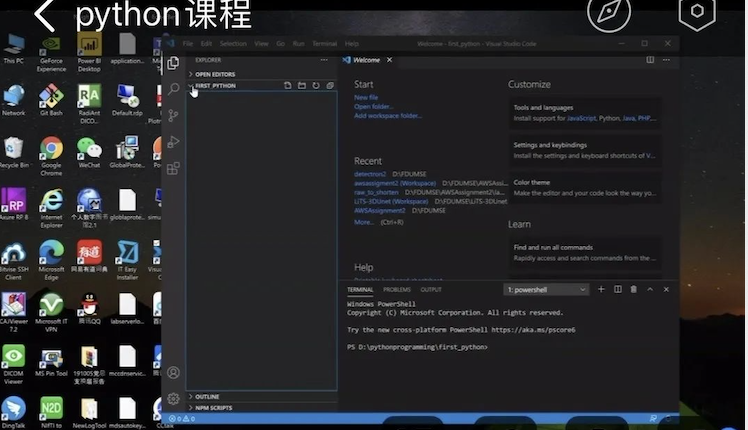The height and width of the screenshot is (430, 748).
Task: Switch to the PROBLEMS panel tab
Action: click(397, 290)
